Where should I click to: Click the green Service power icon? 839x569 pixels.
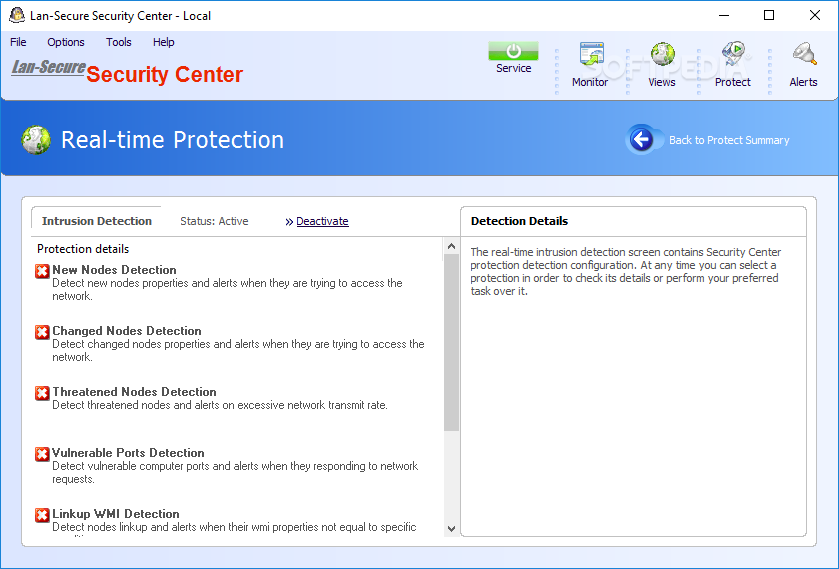pyautogui.click(x=513, y=51)
